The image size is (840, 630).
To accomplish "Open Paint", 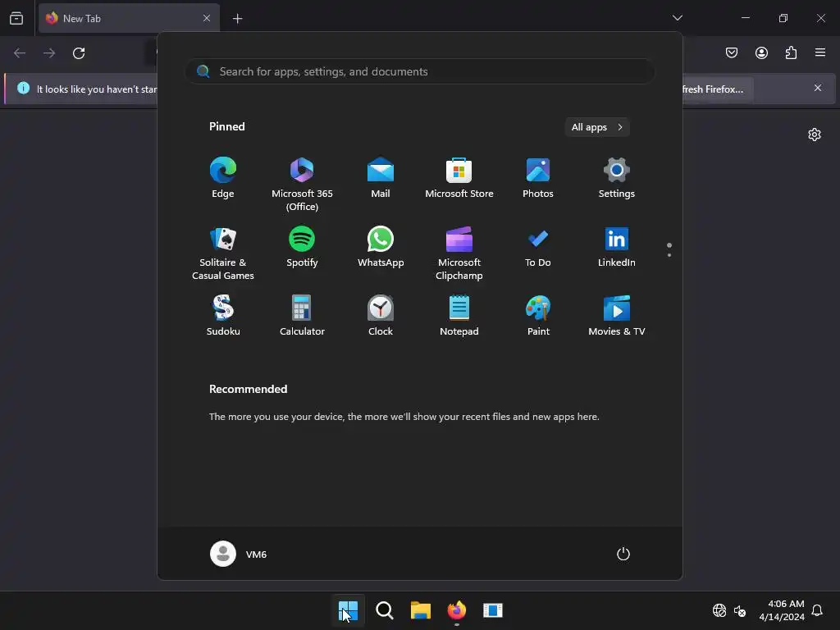I will (x=538, y=316).
